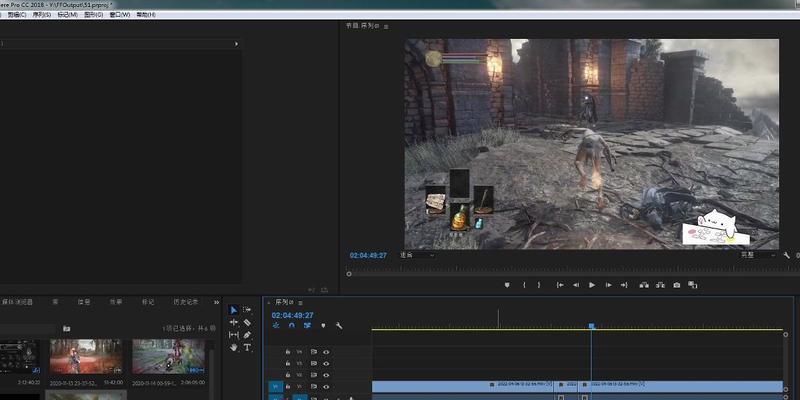Image resolution: width=800 pixels, height=400 pixels.
Task: Open the Help (H) menu
Action: [x=146, y=15]
